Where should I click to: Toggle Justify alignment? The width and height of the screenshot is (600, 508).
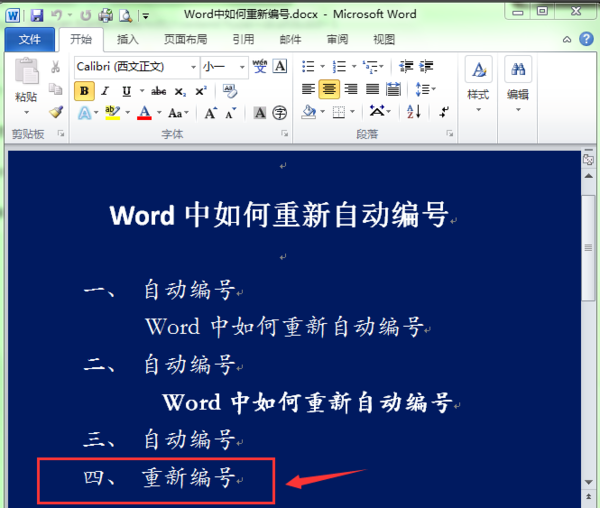point(372,89)
